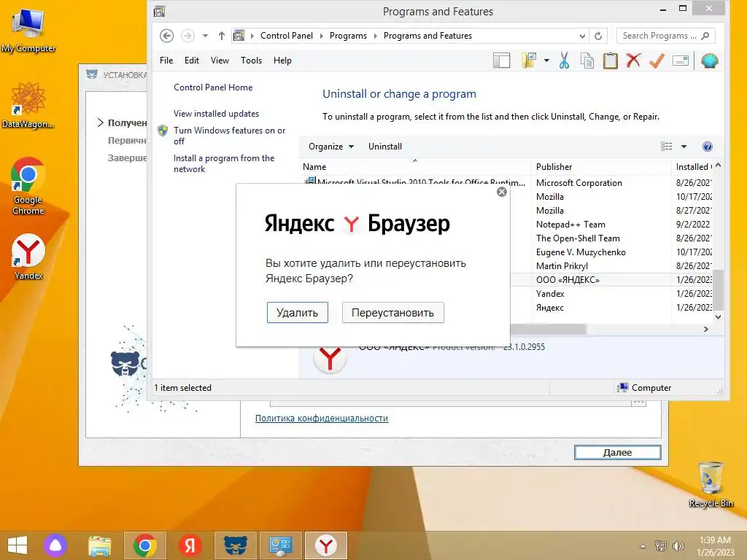
Task: Select the The Open-Shell Team row
Action: (x=578, y=238)
